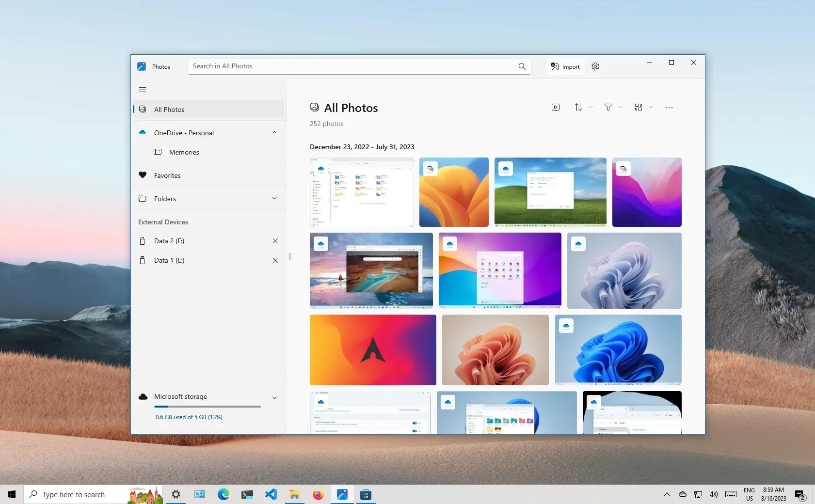Click the hamburger navigation menu icon
This screenshot has height=504, width=815.
[x=142, y=90]
